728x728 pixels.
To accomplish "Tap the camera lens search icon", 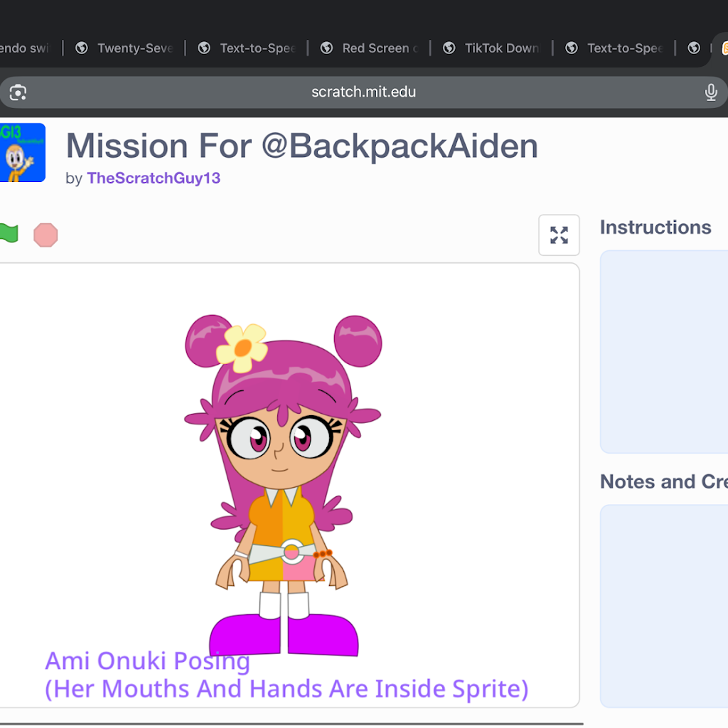I will click(x=18, y=92).
